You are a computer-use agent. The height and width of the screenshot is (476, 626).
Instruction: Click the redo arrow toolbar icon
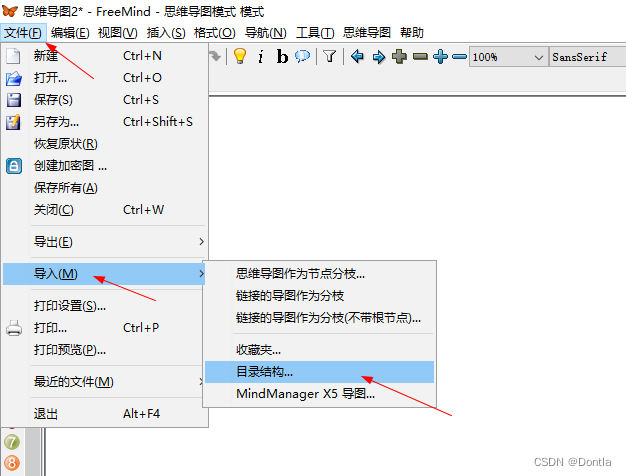coord(215,56)
